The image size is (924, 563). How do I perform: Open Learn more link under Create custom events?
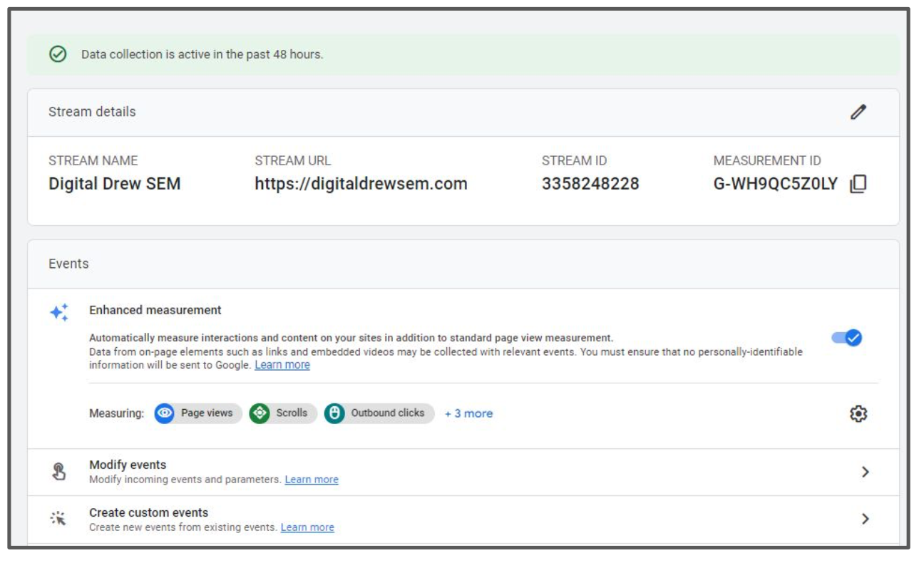(x=307, y=527)
